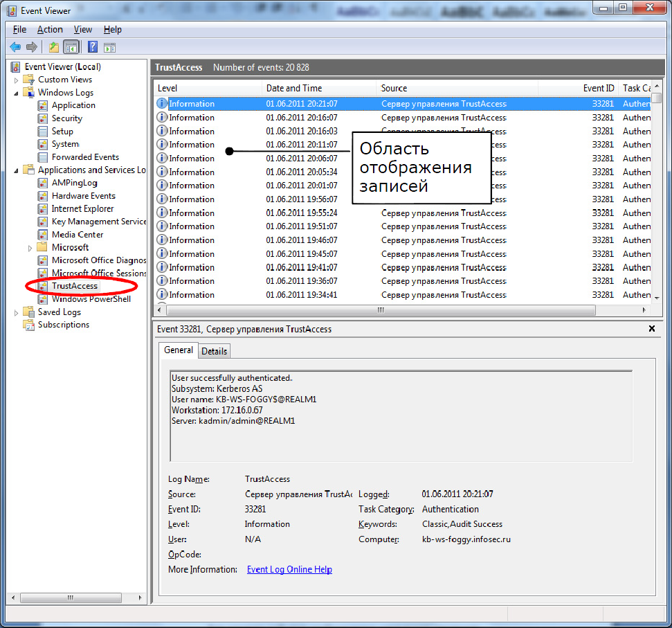672x628 pixels.
Task: Click the AMPingLog log icon
Action: [42, 183]
